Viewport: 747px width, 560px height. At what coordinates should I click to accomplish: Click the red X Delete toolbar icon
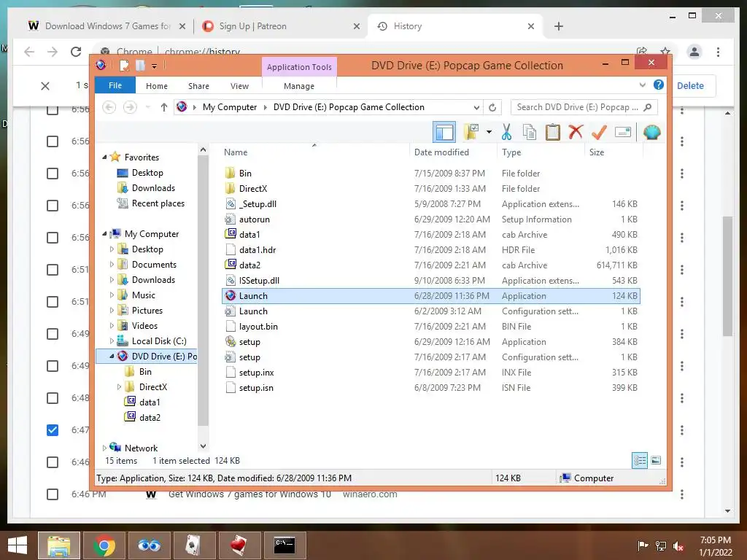pyautogui.click(x=576, y=131)
